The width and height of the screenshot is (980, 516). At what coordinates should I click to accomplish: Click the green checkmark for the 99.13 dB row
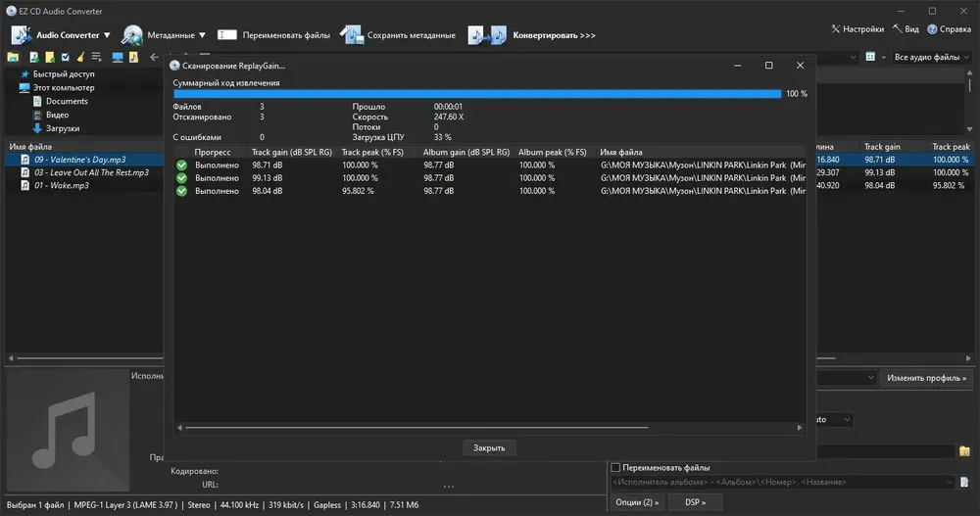point(181,178)
